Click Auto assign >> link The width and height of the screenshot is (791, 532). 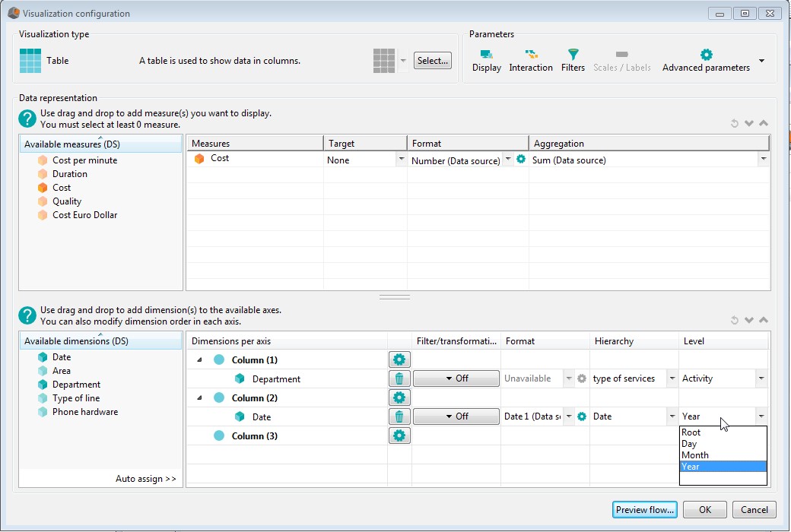146,479
